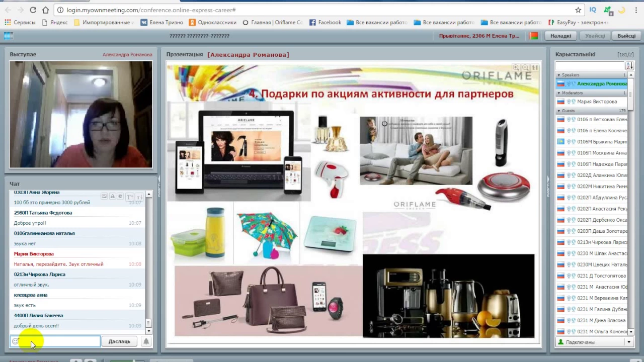
Task: Select guest 0106М Брыкина in the list
Action: tap(591, 142)
